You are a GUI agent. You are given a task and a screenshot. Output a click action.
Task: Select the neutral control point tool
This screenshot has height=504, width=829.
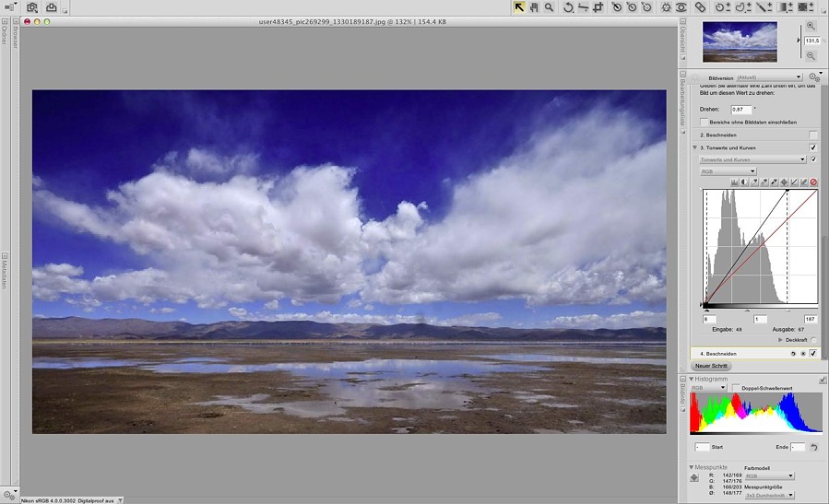pos(632,7)
